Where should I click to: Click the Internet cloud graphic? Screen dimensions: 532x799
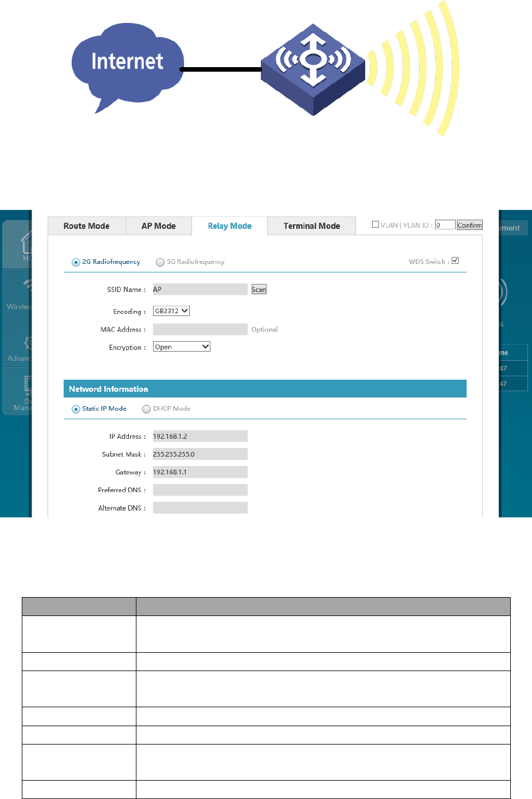[x=127, y=68]
